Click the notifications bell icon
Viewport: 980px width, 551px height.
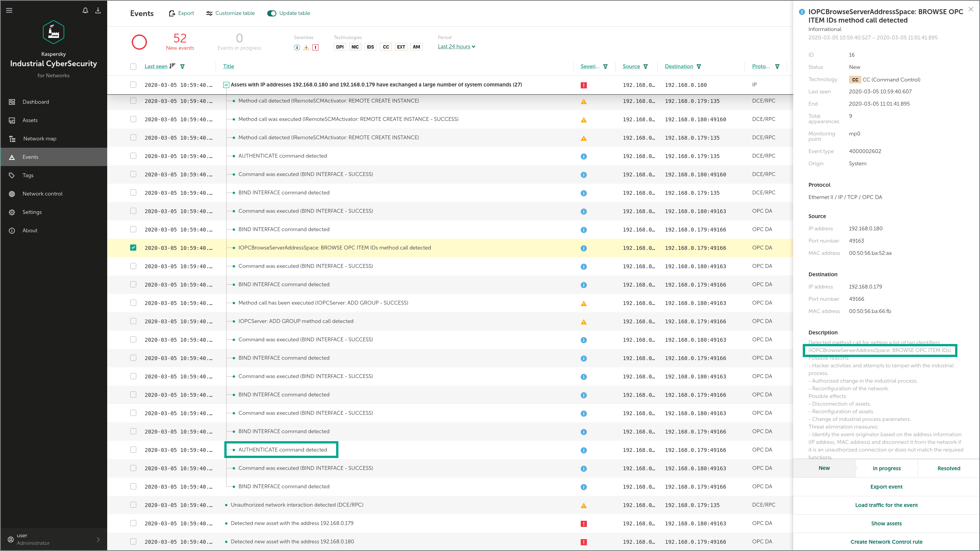pos(85,10)
